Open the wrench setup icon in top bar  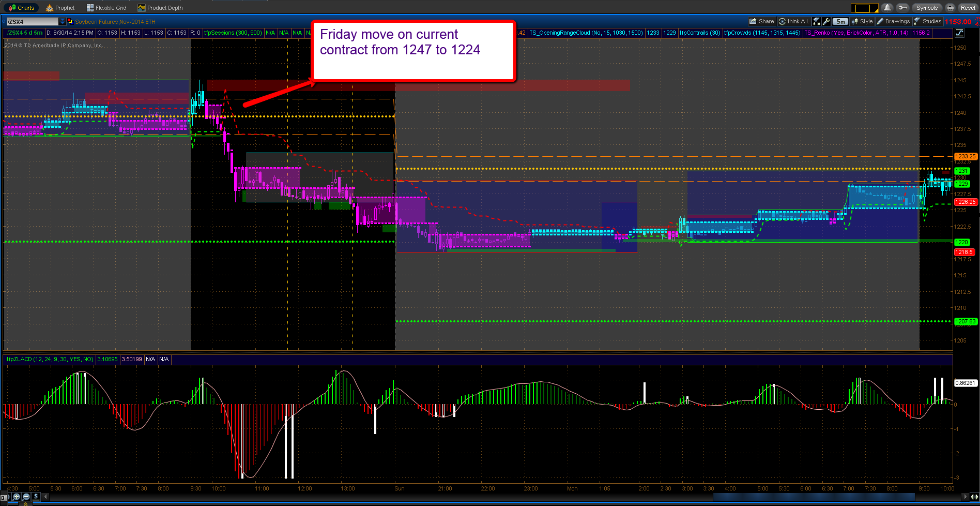pyautogui.click(x=902, y=8)
